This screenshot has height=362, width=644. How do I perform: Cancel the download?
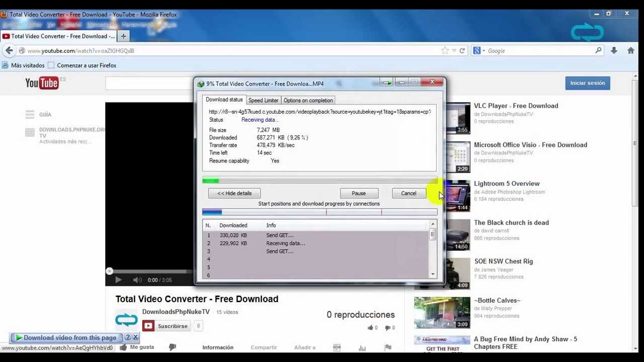[409, 193]
